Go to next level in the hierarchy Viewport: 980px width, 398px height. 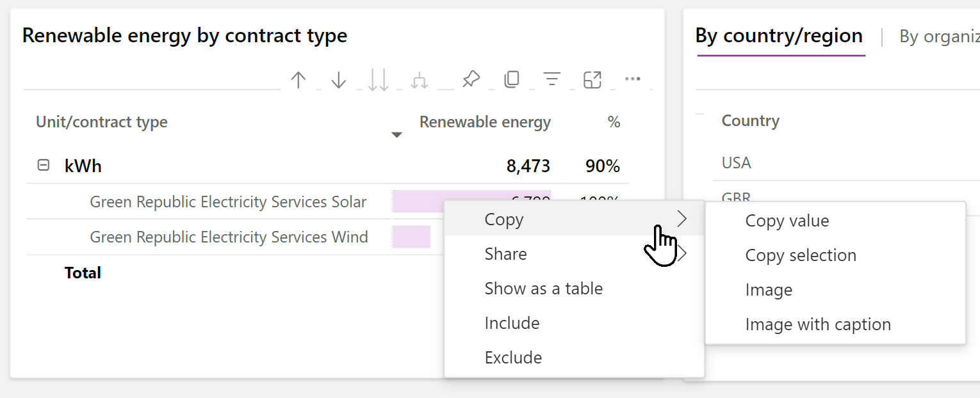[378, 79]
